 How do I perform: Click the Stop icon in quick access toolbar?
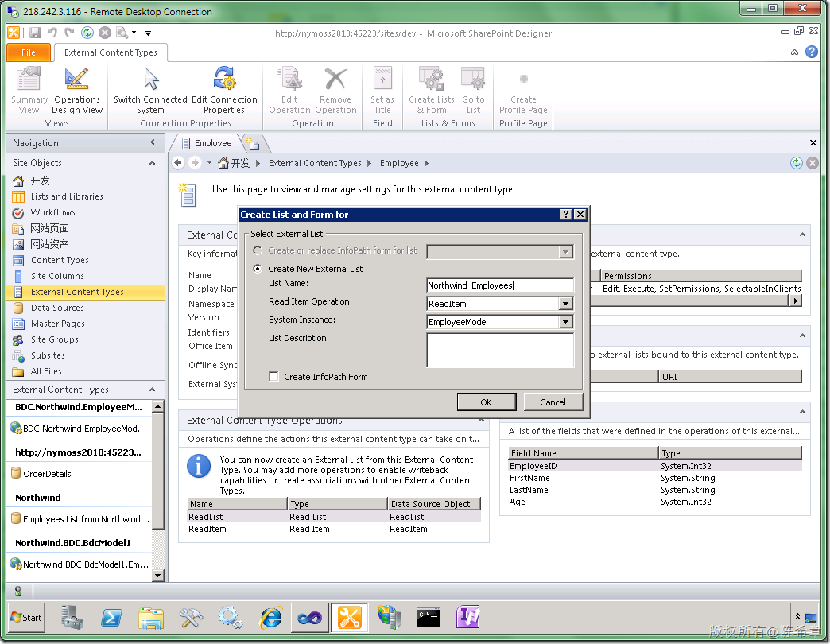[105, 33]
